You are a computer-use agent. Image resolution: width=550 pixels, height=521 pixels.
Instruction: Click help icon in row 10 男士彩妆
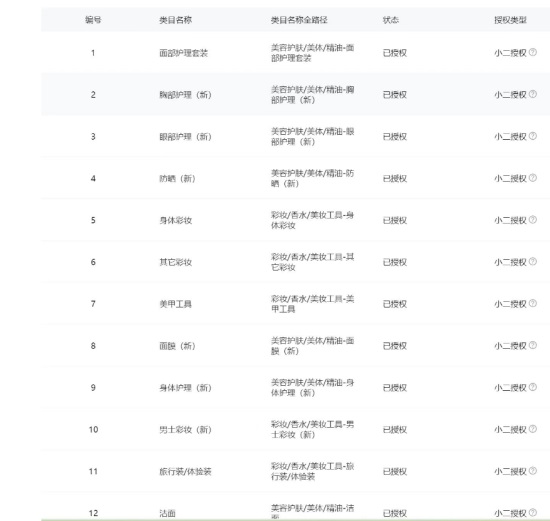click(532, 429)
